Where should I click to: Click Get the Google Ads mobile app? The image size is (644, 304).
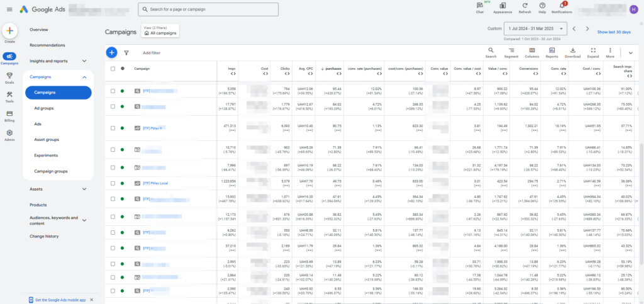coord(61,300)
